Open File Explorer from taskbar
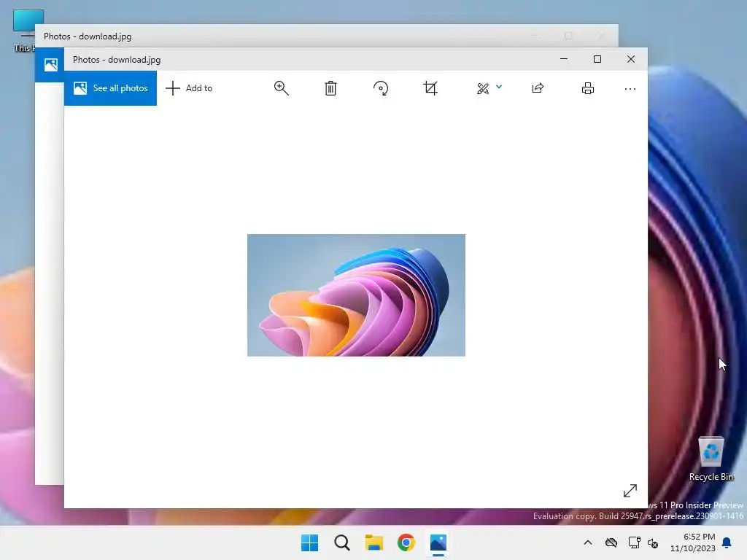The image size is (747, 560). tap(374, 542)
